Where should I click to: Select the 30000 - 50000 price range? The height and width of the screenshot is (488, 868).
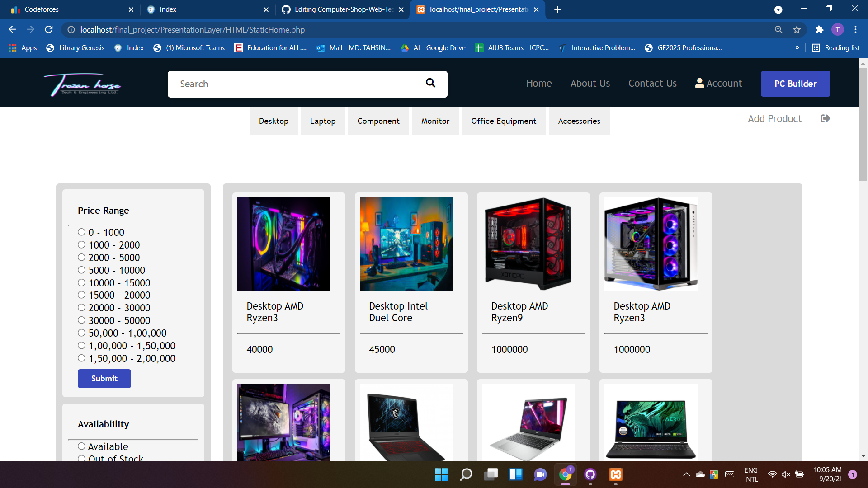tap(81, 320)
